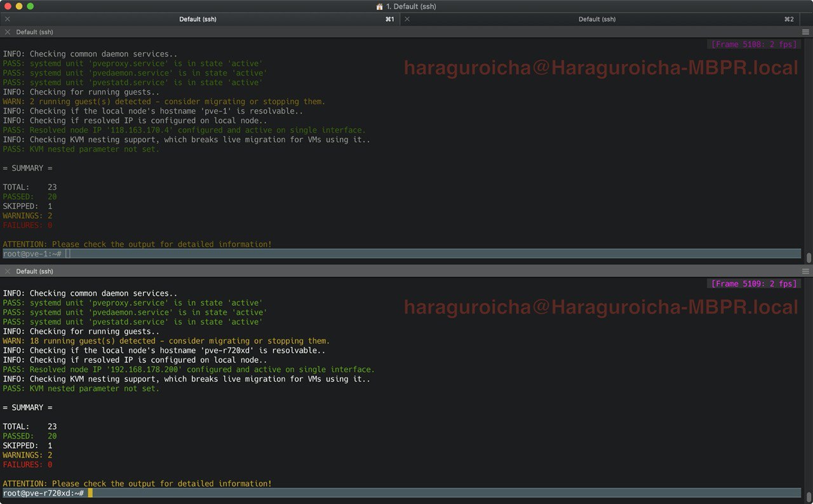
Task: Click the green zoom window button
Action: 30,6
